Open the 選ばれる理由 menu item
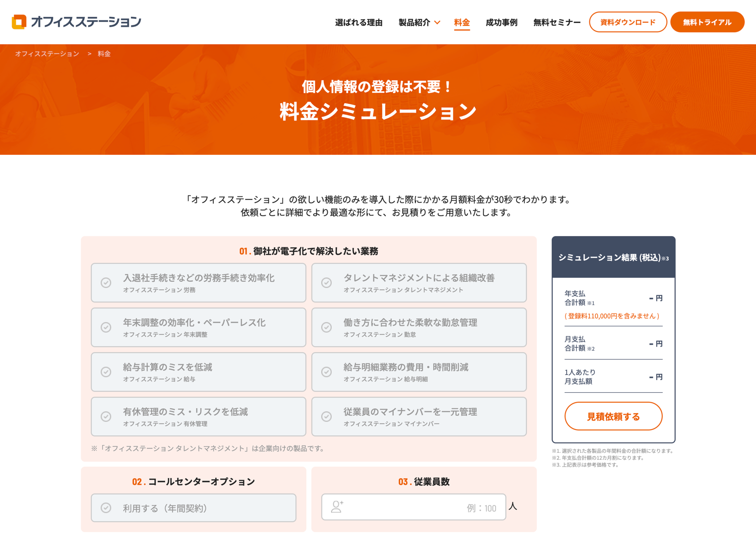This screenshot has height=559, width=756. click(358, 22)
